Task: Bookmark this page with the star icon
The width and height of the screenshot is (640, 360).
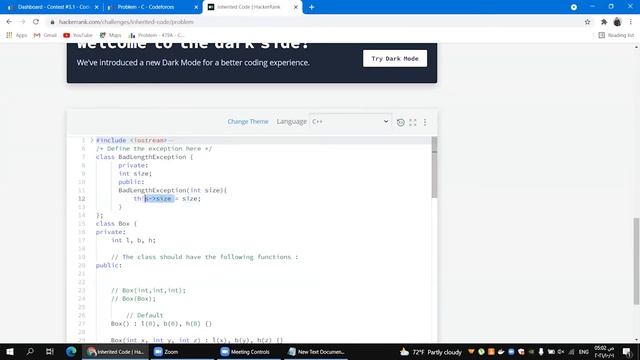Action: (x=587, y=22)
